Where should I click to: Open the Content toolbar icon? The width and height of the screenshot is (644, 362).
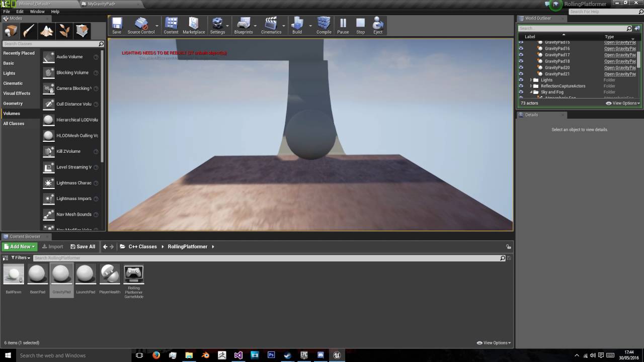pyautogui.click(x=171, y=26)
